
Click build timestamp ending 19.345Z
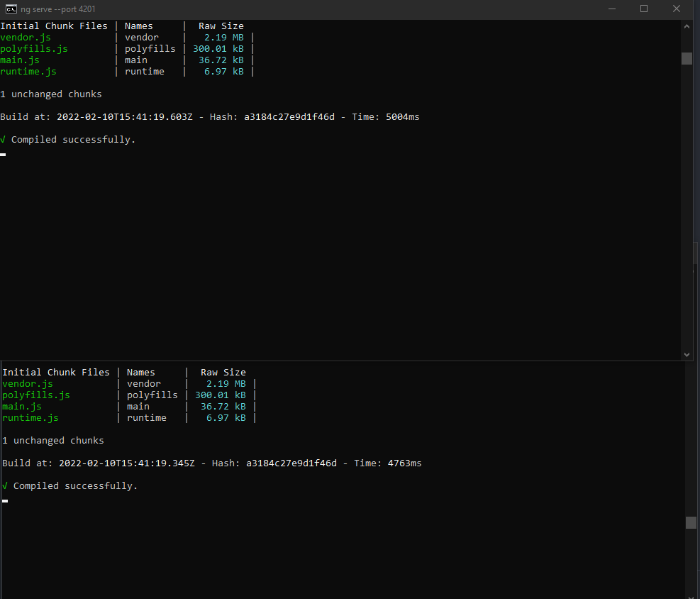[127, 463]
